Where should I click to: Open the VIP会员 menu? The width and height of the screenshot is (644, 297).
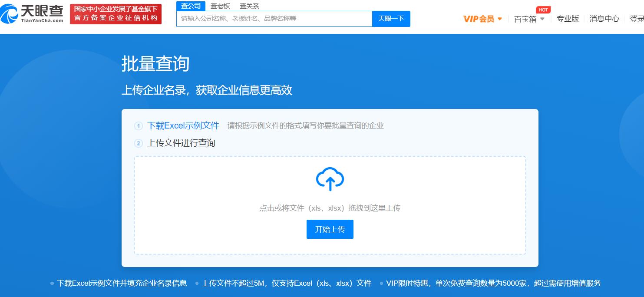(479, 19)
